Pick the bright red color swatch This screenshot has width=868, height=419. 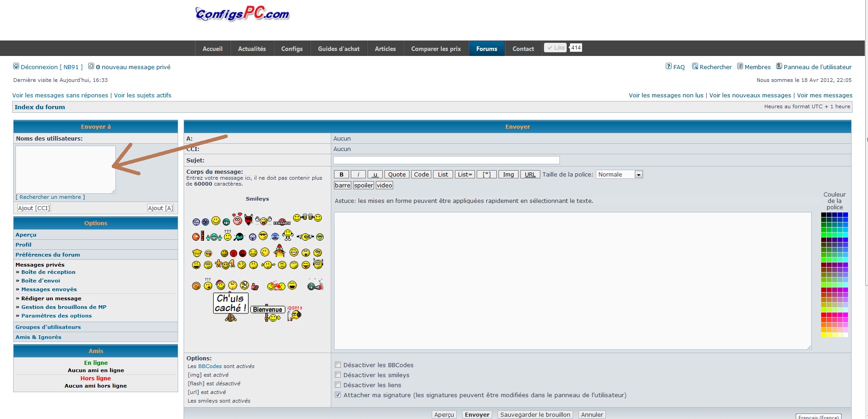coord(823,315)
